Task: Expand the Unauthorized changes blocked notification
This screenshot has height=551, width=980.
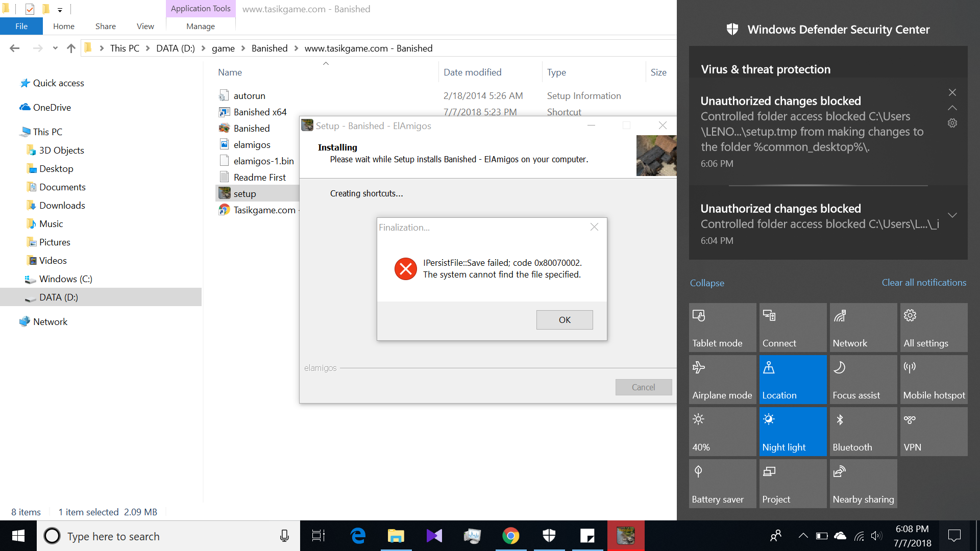Action: tap(952, 214)
